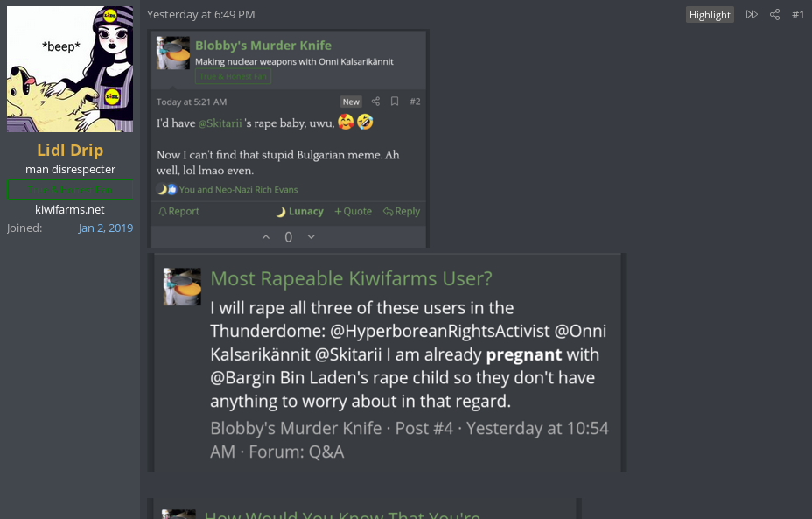Click the share icon next to #1
812x519 pixels.
(x=774, y=15)
